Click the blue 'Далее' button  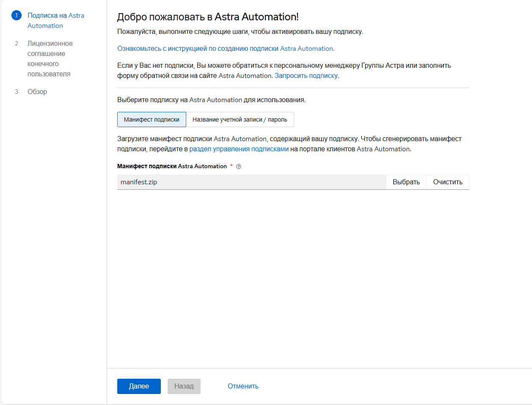point(139,386)
